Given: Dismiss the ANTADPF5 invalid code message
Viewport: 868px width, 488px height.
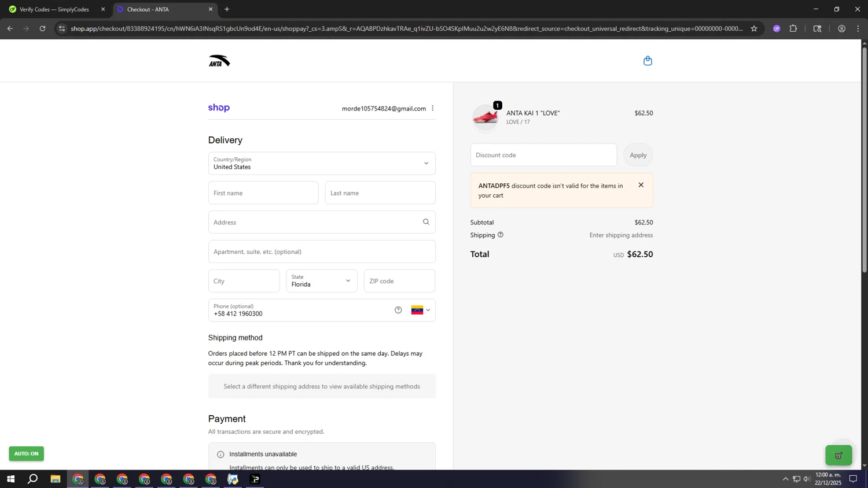Looking at the screenshot, I should (x=641, y=185).
